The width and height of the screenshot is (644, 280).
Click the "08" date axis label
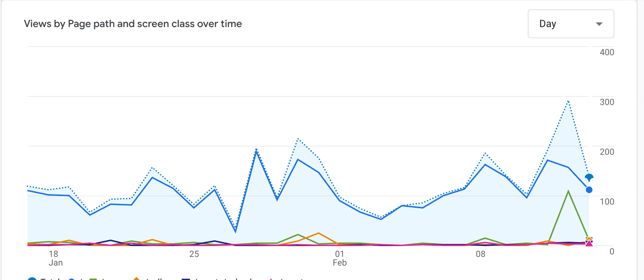[480, 254]
